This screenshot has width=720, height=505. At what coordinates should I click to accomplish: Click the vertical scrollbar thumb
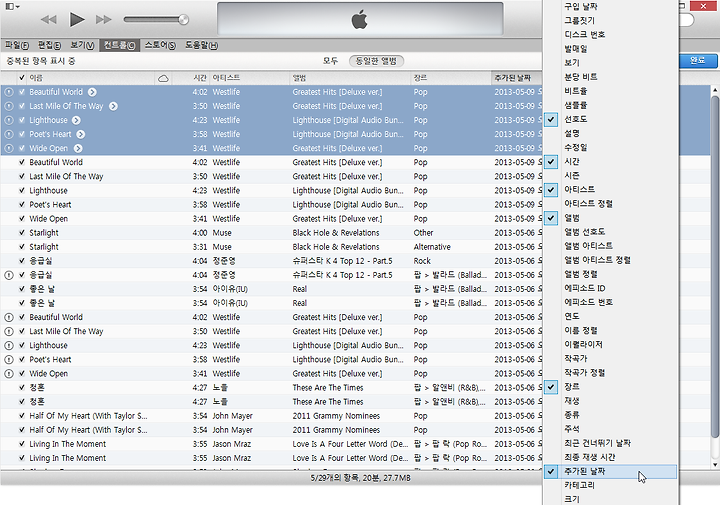click(x=714, y=266)
